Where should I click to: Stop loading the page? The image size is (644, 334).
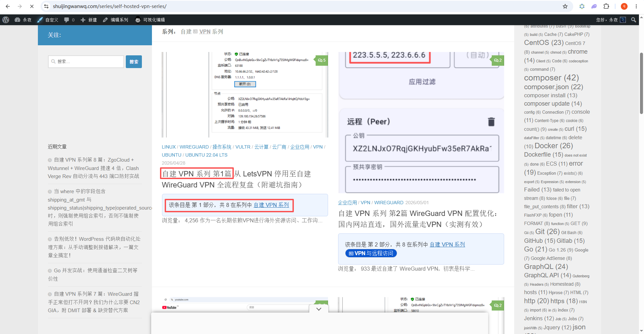coord(32,6)
